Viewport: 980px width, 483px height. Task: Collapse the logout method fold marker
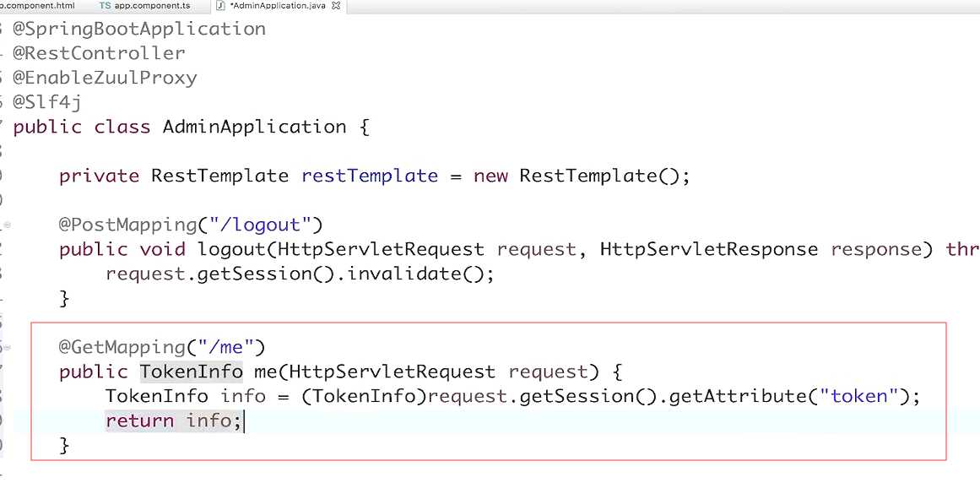pos(7,225)
